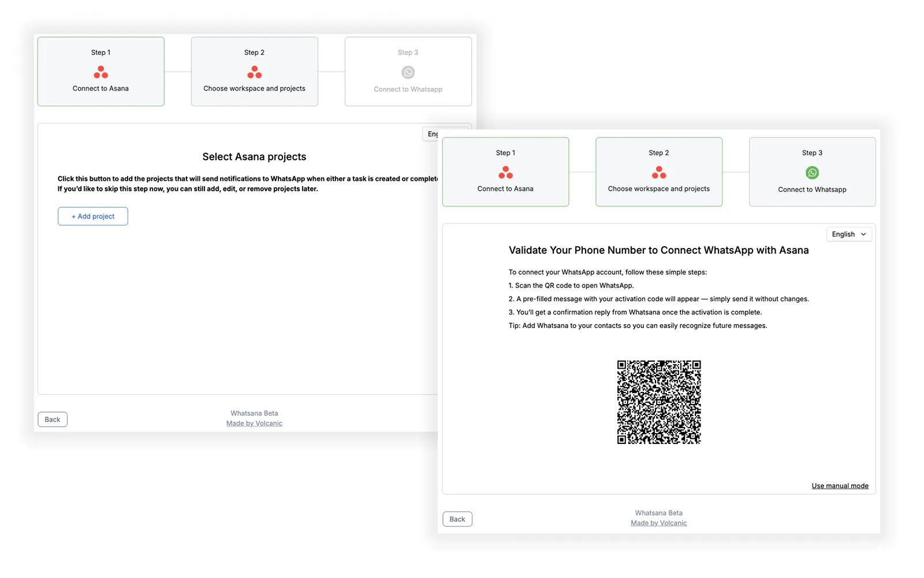
Task: Select the greyed 'Connect to Whatsapp' step label
Action: pyautogui.click(x=408, y=89)
